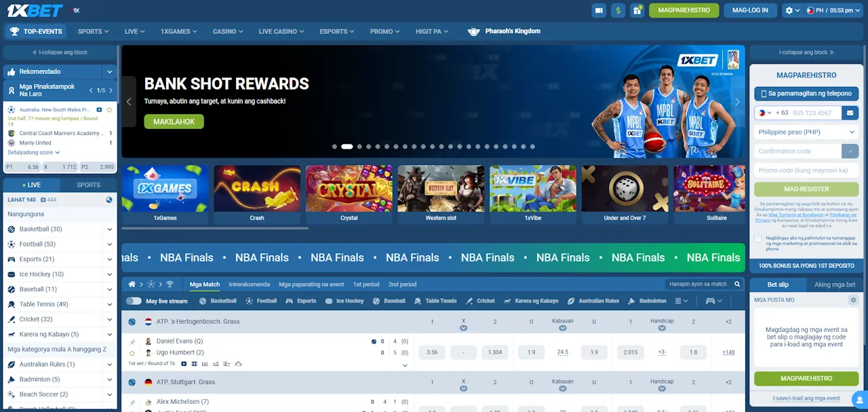The image size is (868, 412).
Task: Expand the Rekomendado dropdown arrow
Action: (x=109, y=71)
